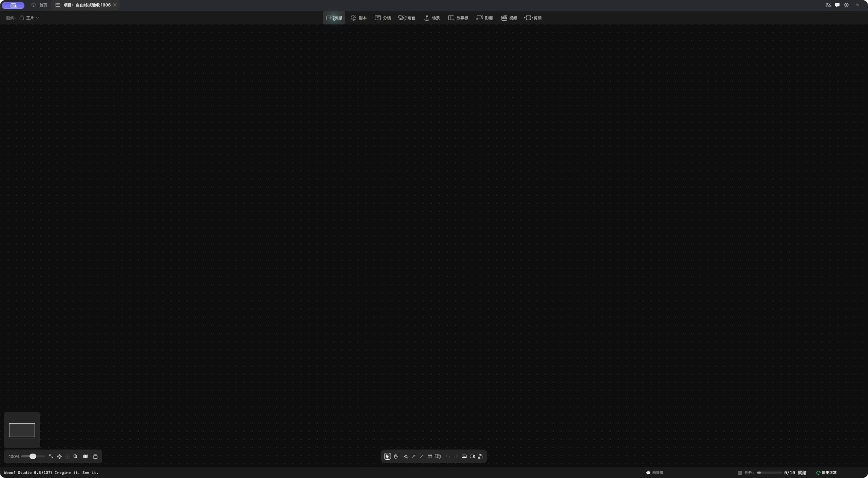Center canvas with the crosshair target icon
This screenshot has width=868, height=478.
pyautogui.click(x=59, y=456)
